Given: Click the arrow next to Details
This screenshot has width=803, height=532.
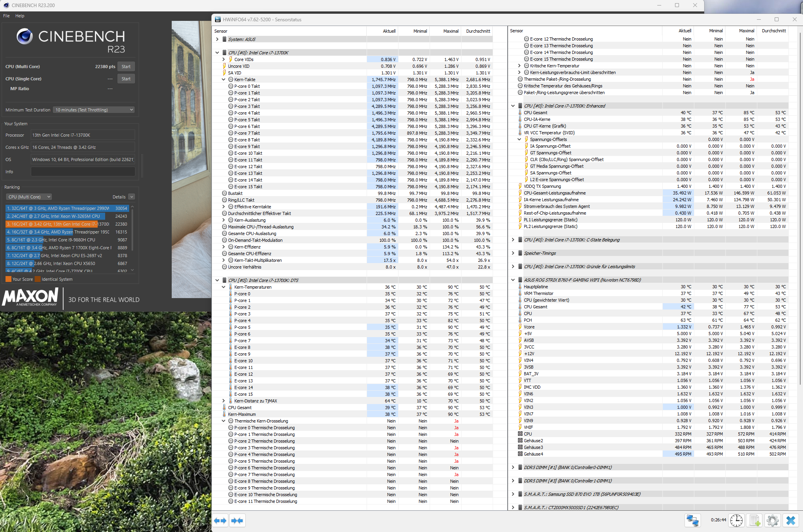Looking at the screenshot, I should coord(132,197).
